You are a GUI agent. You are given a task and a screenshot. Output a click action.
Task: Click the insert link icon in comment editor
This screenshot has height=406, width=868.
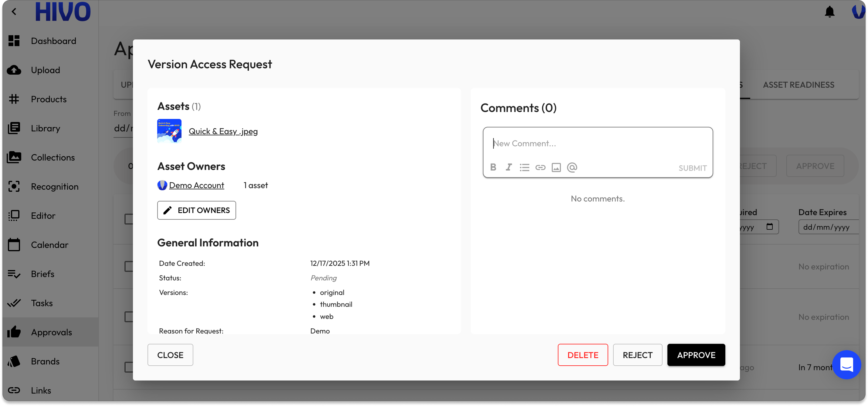click(x=540, y=167)
